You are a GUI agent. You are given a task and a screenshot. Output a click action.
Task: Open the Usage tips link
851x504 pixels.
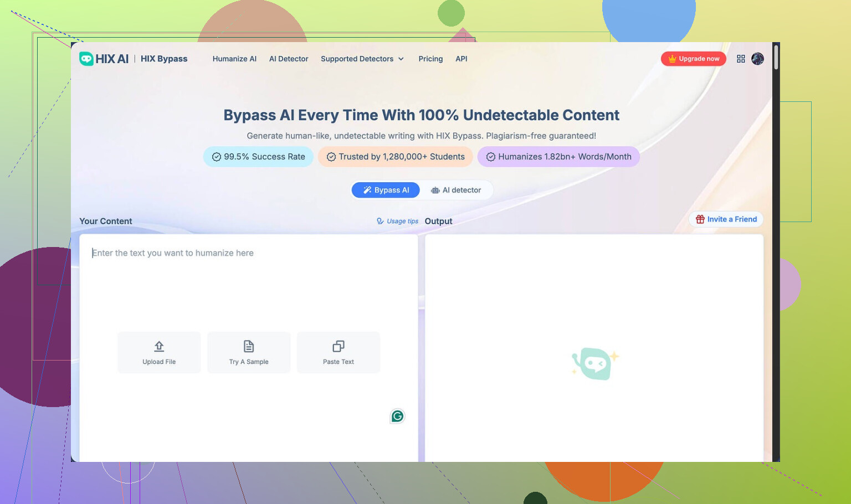tap(397, 221)
